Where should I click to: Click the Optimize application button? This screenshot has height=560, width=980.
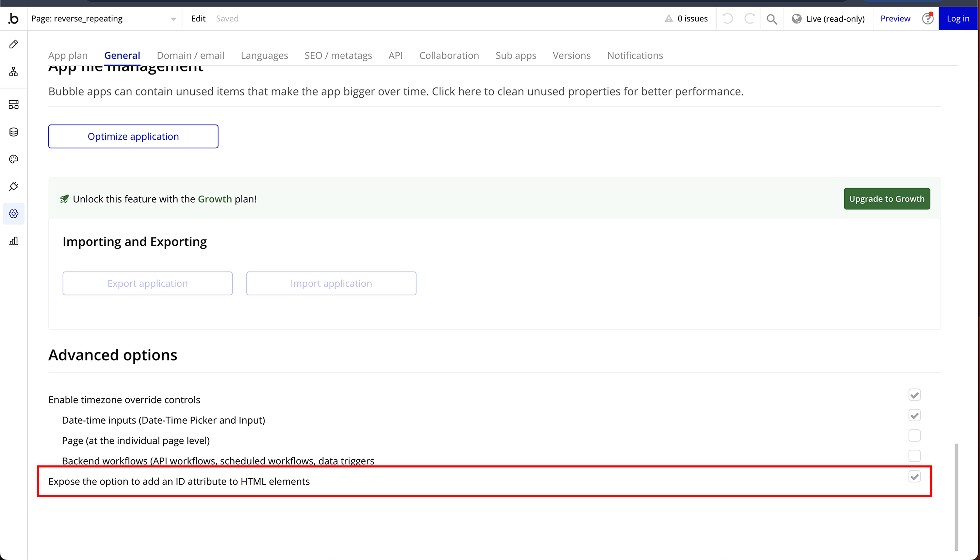pyautogui.click(x=133, y=136)
